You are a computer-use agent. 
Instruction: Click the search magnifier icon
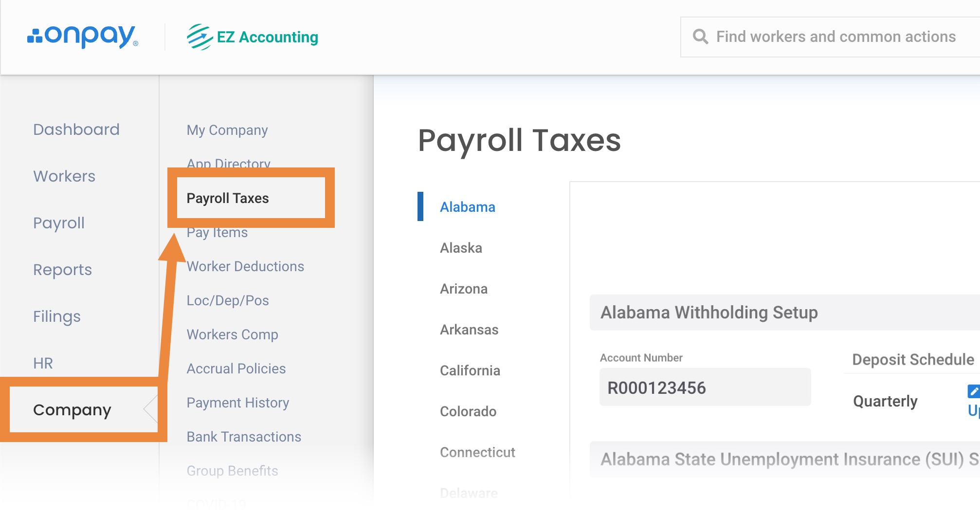click(x=700, y=37)
